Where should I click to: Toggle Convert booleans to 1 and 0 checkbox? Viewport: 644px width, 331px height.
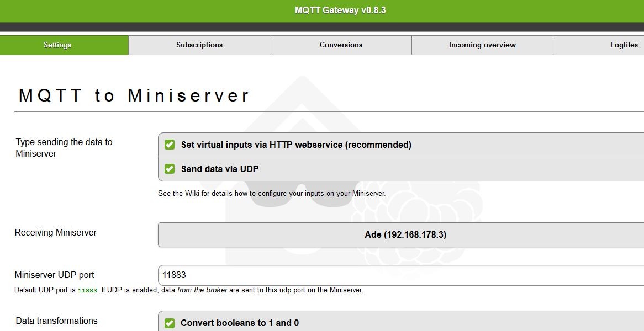[170, 323]
